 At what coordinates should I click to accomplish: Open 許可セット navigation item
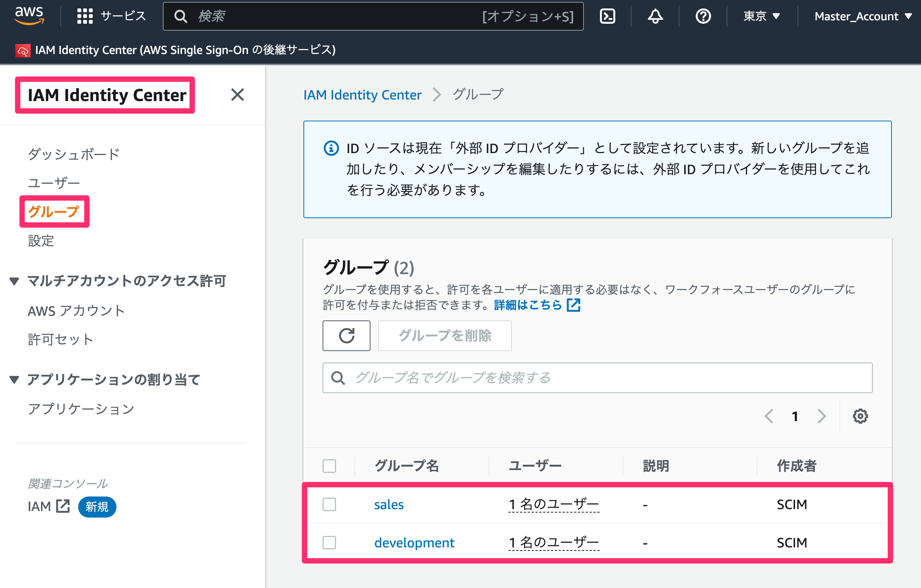pyautogui.click(x=61, y=340)
